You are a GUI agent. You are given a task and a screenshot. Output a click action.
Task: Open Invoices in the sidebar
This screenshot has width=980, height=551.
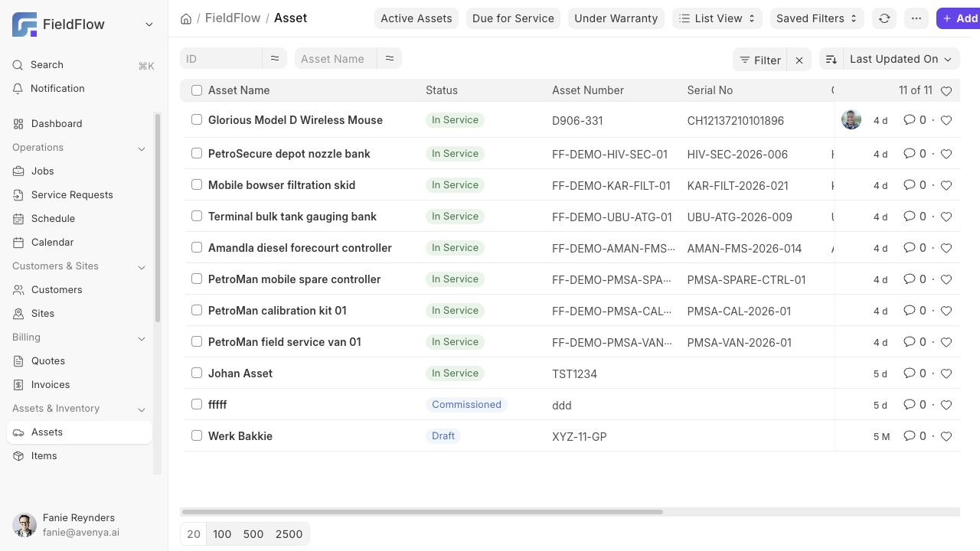tap(80, 385)
